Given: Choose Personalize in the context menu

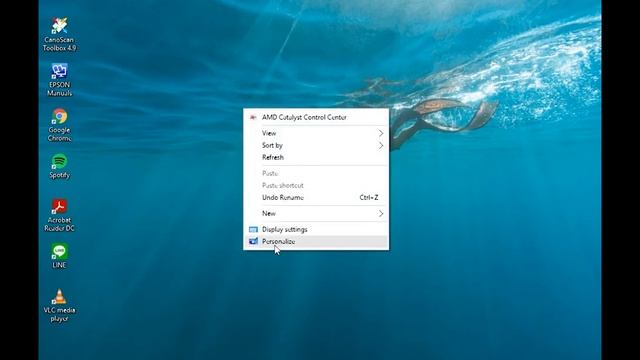Looking at the screenshot, I should pyautogui.click(x=316, y=241).
